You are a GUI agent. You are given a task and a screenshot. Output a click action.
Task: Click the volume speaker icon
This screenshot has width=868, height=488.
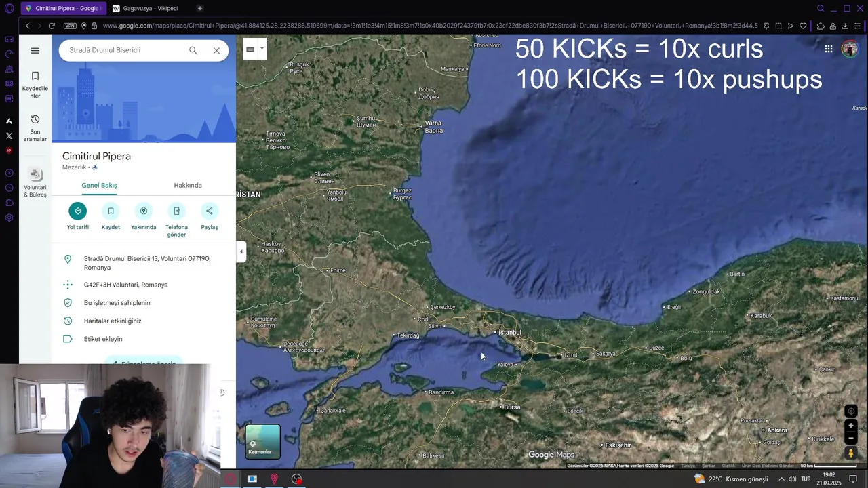792,479
